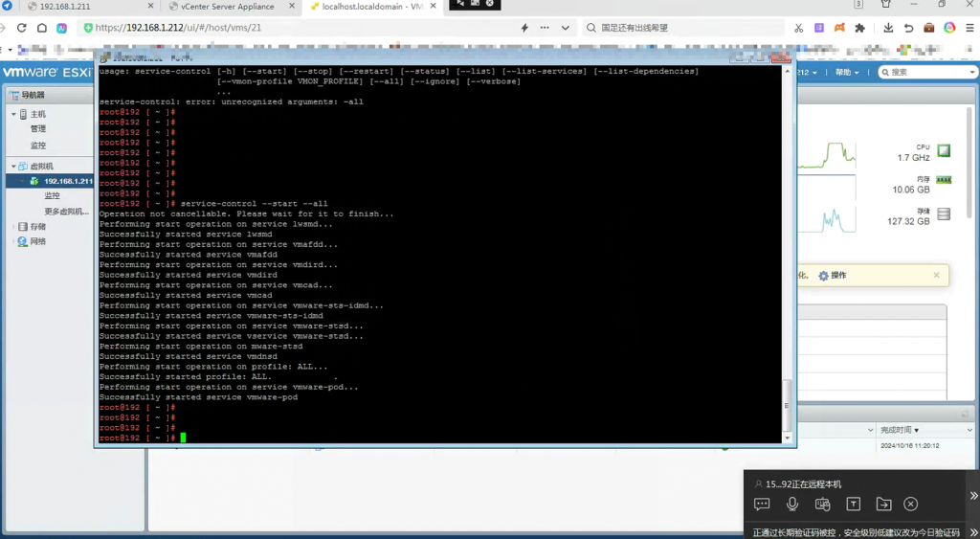This screenshot has height=539, width=980.
Task: Click the storage 127.32 GB resource icon
Action: tap(944, 213)
